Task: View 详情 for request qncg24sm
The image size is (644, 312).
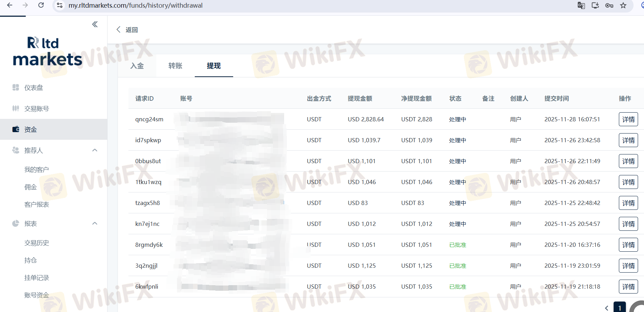Action: pos(628,119)
